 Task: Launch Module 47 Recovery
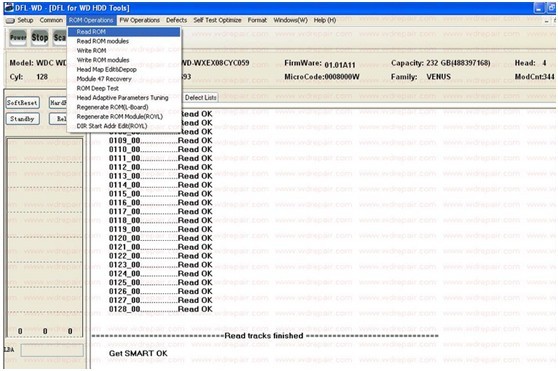pyautogui.click(x=124, y=79)
